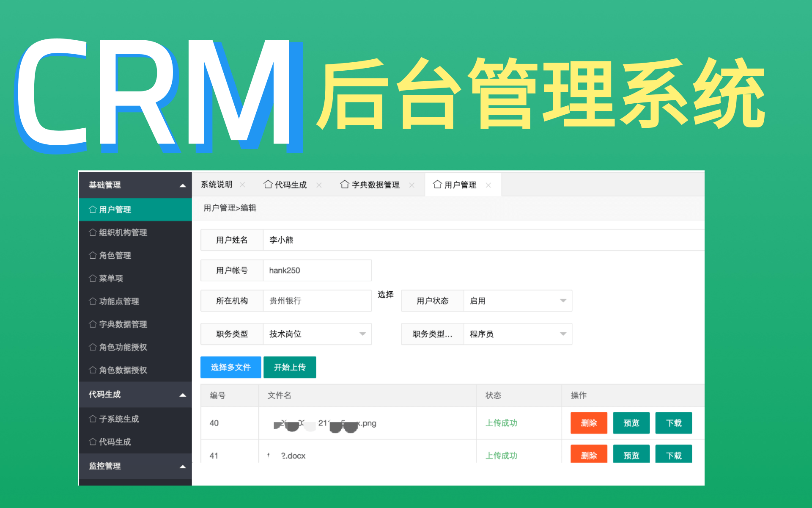Click the home icon on the 用户管理 tab
Viewport: 812px width, 508px height.
(x=437, y=184)
